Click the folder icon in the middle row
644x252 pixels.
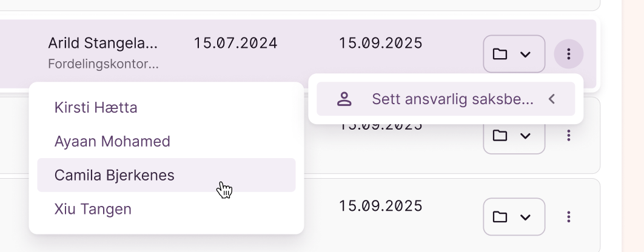click(500, 136)
